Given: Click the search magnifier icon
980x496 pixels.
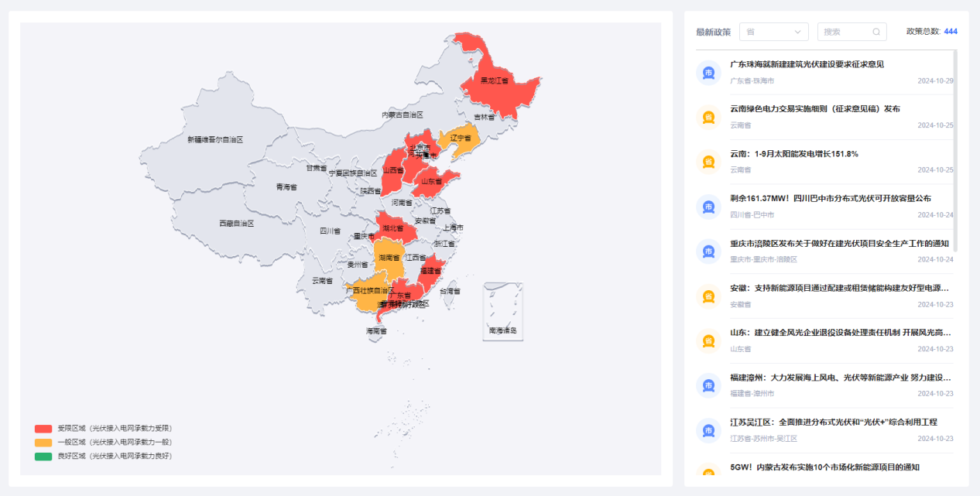Looking at the screenshot, I should coord(876,32).
